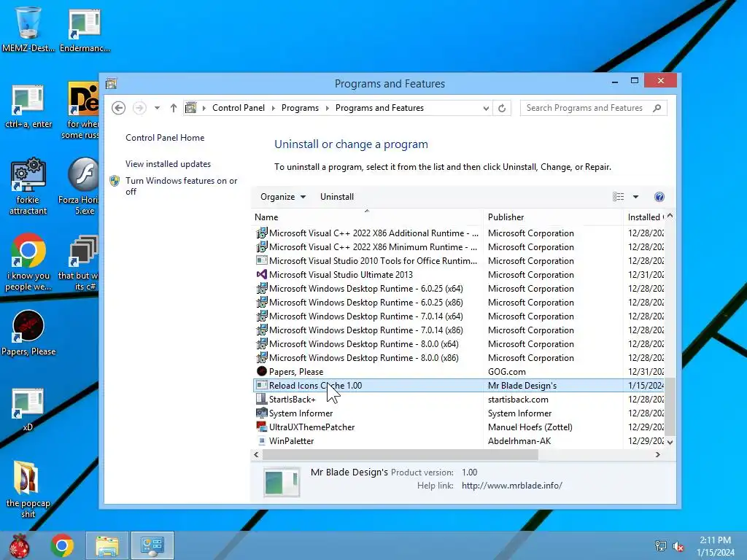The width and height of the screenshot is (747, 560).
Task: Click Programs in the address breadcrumb
Action: click(x=300, y=108)
